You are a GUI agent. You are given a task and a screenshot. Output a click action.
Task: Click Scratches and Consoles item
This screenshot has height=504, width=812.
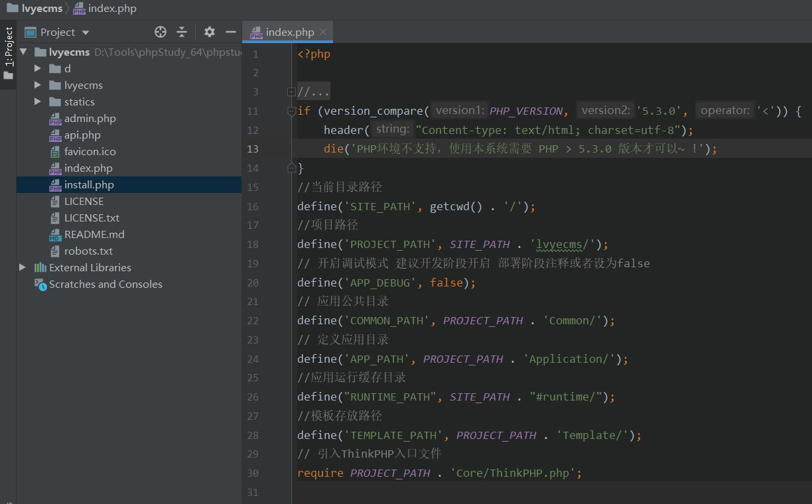pyautogui.click(x=105, y=284)
